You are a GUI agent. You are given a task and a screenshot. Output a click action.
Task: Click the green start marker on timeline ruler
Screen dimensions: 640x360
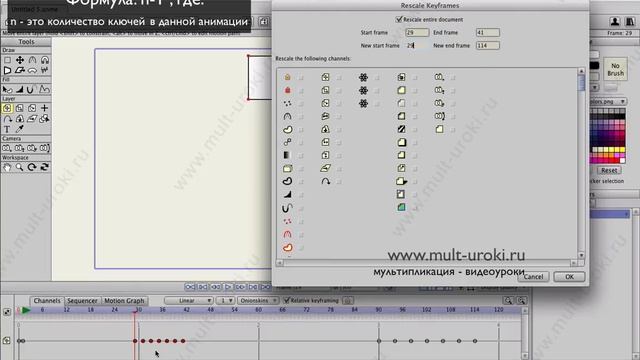[26, 310]
